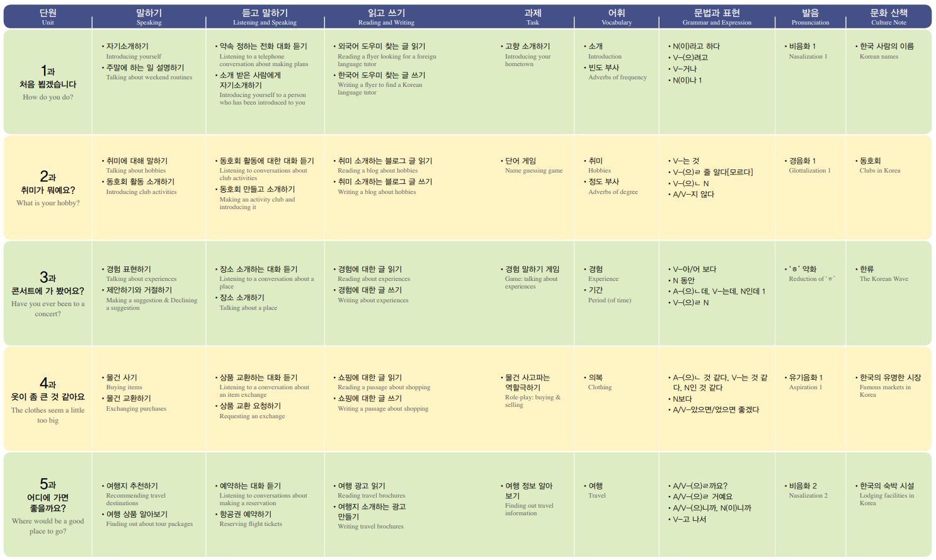Select "한국의 숙박 시설" Lodging facilities entry
Screen dimensions: 936x560
click(x=886, y=486)
